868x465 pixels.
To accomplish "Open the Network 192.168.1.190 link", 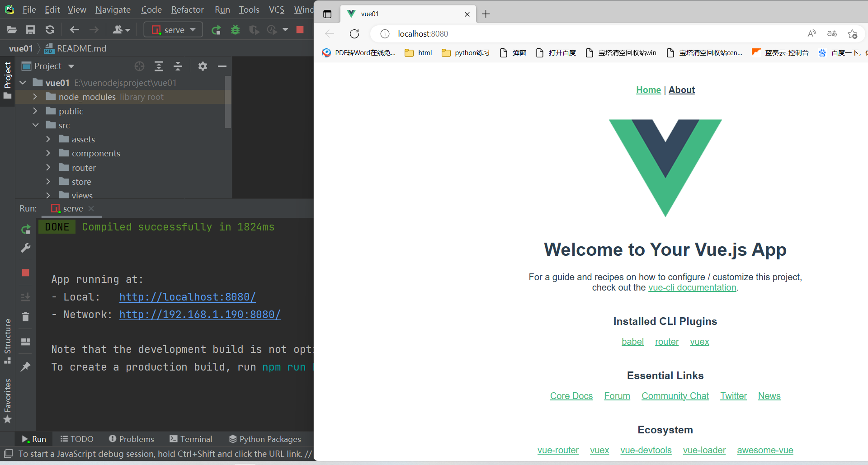I will (200, 315).
